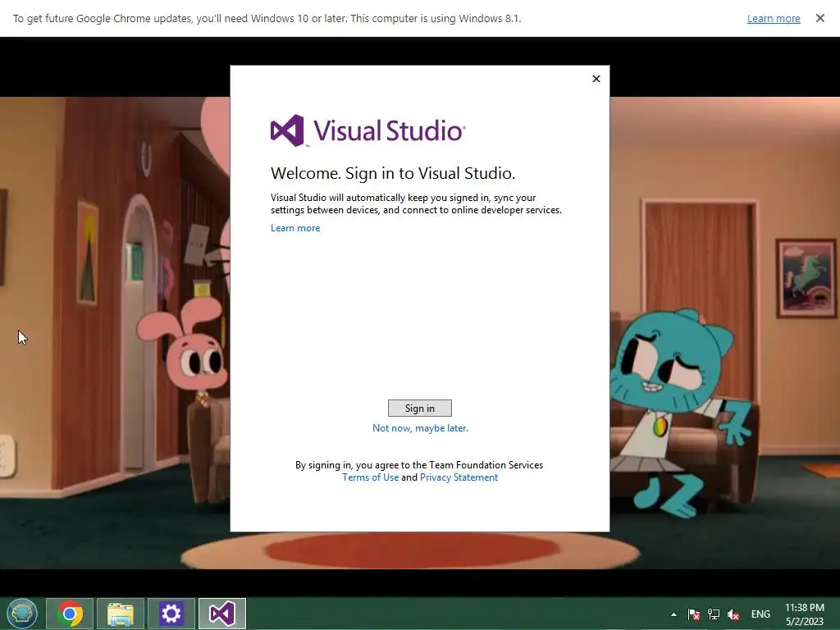
Task: Open Learn more link in Visual Studio dialog
Action: click(x=295, y=228)
